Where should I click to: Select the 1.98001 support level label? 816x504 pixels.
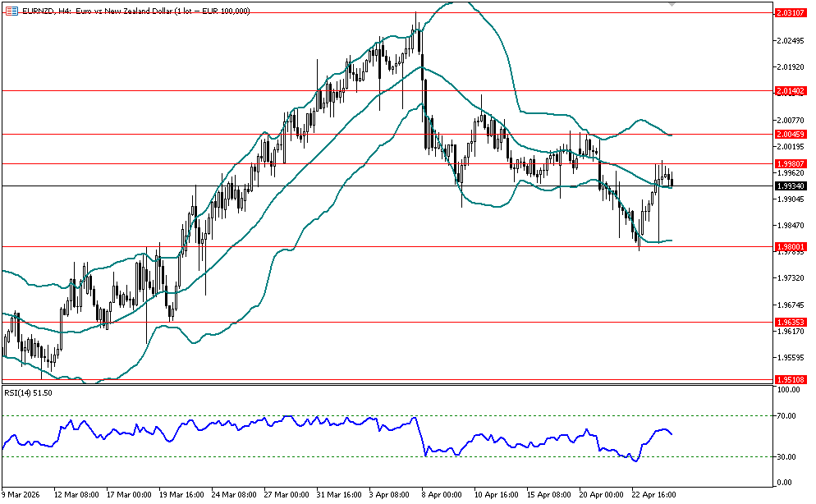click(789, 246)
